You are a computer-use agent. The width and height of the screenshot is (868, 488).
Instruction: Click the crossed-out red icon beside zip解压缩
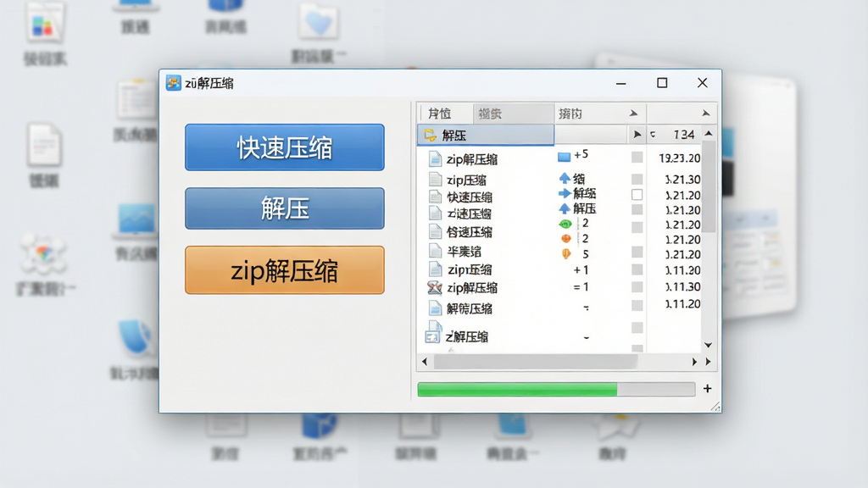pos(435,288)
